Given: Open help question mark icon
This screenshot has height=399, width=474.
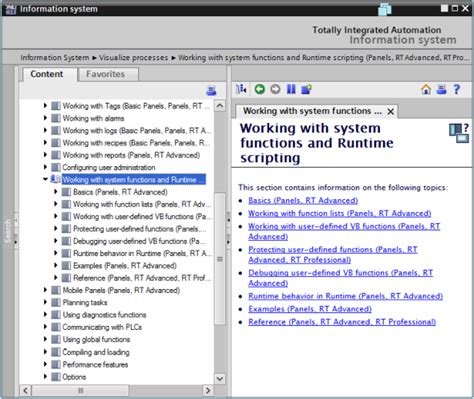Looking at the screenshot, I should coord(457,89).
